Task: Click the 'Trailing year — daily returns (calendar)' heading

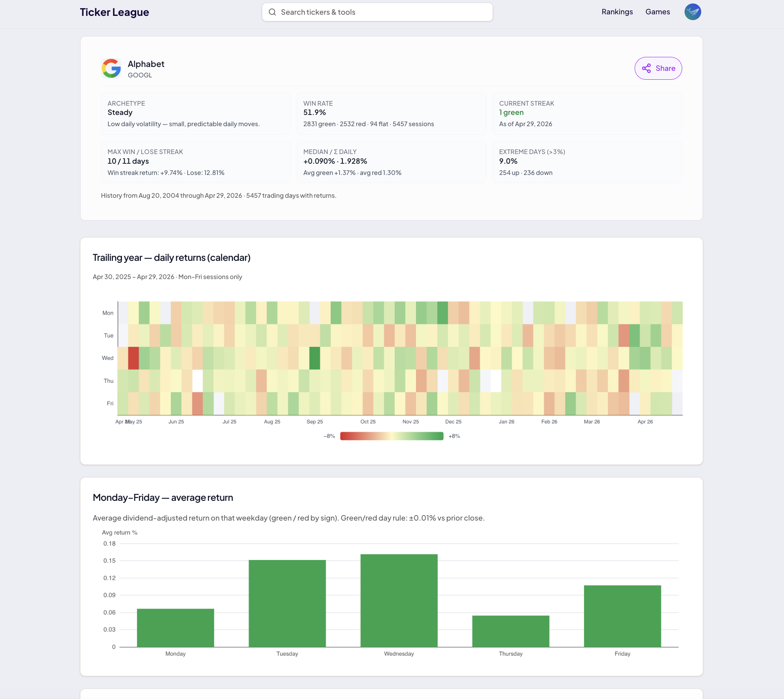Action: tap(171, 258)
